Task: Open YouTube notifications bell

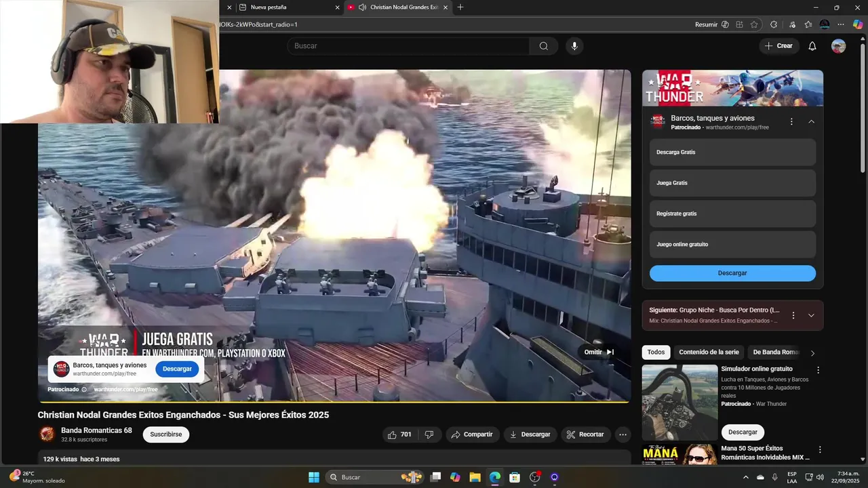Action: 812,46
